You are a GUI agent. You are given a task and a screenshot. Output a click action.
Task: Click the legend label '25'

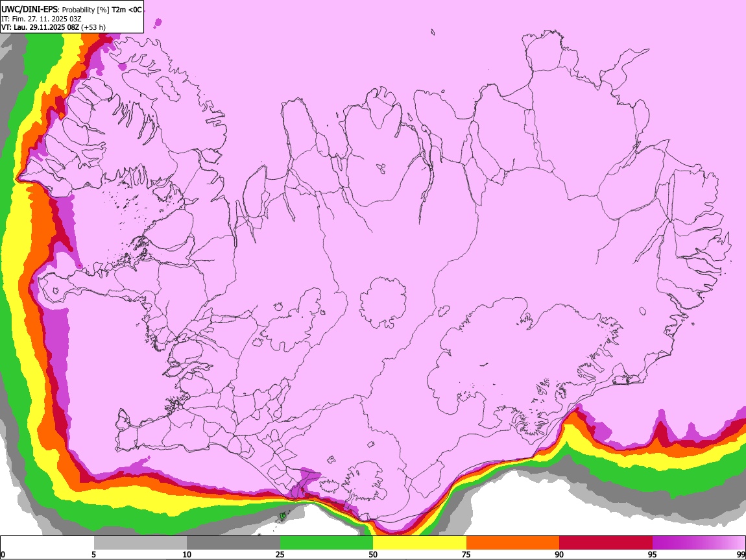[x=280, y=555]
